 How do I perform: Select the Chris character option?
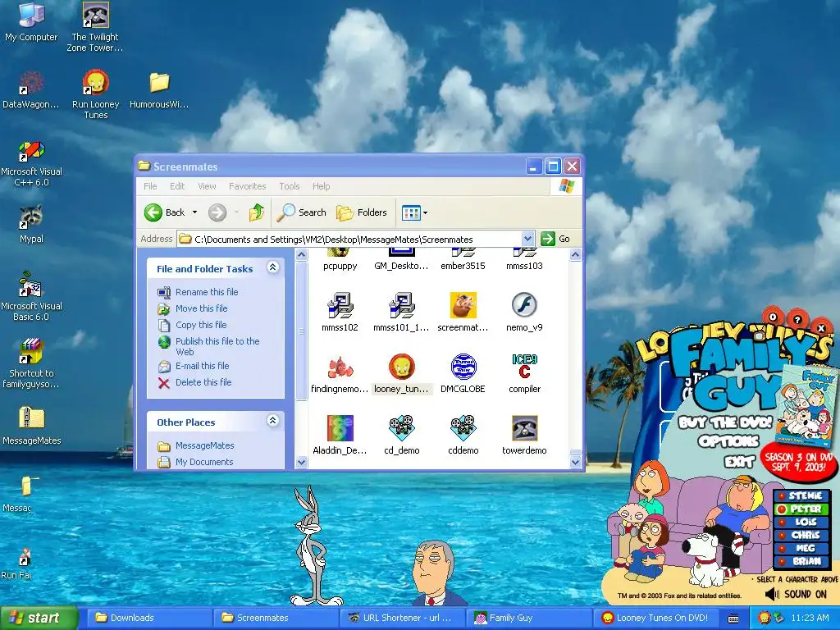[801, 535]
